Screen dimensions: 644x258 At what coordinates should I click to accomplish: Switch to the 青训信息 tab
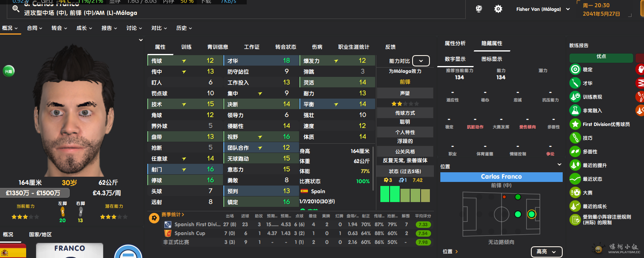tap(218, 47)
